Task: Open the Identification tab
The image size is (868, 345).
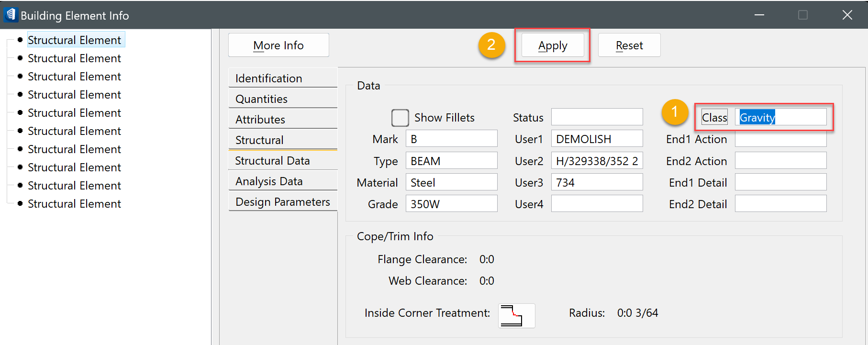Action: [x=283, y=78]
